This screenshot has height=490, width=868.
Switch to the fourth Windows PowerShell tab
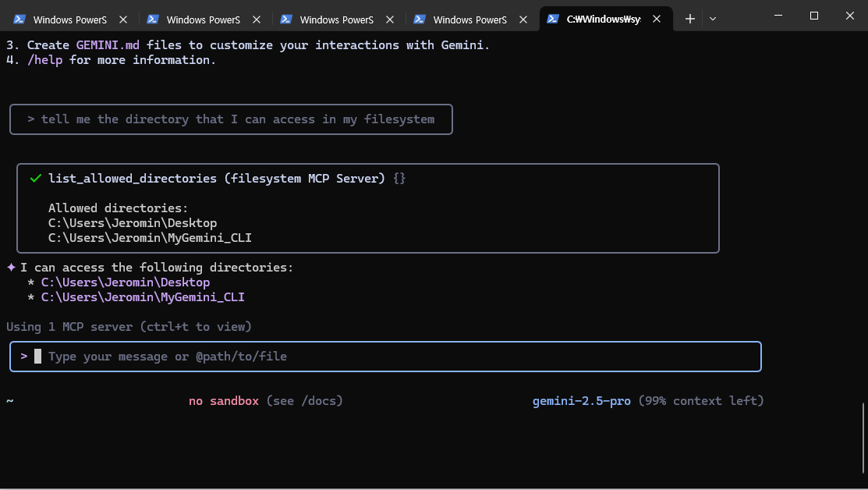470,20
